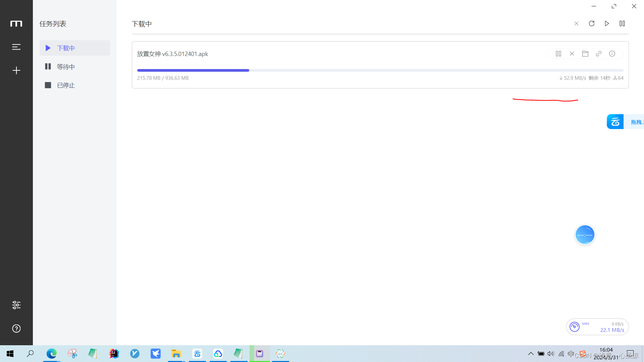This screenshot has height=362, width=644.
Task: Open the speed limit speedometer widget
Action: tap(574, 327)
